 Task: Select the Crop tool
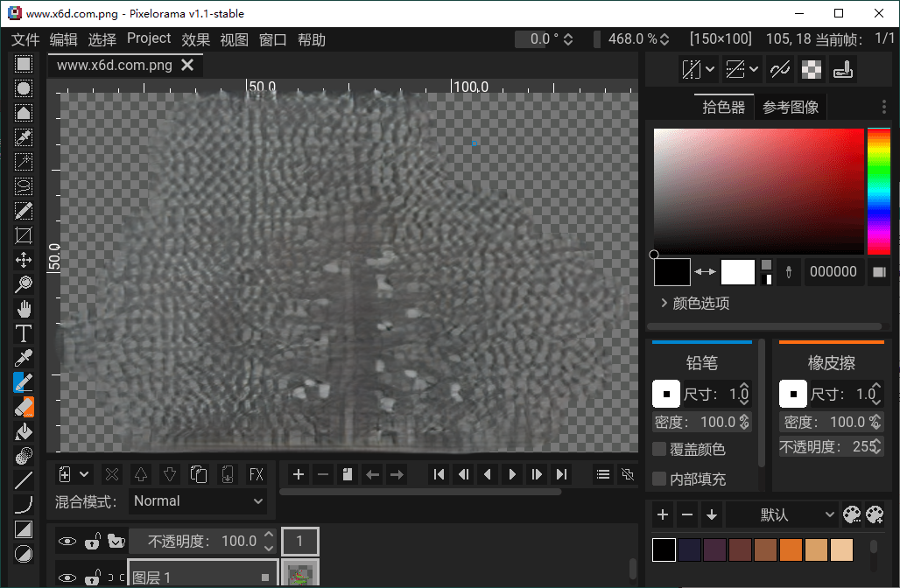(x=24, y=235)
